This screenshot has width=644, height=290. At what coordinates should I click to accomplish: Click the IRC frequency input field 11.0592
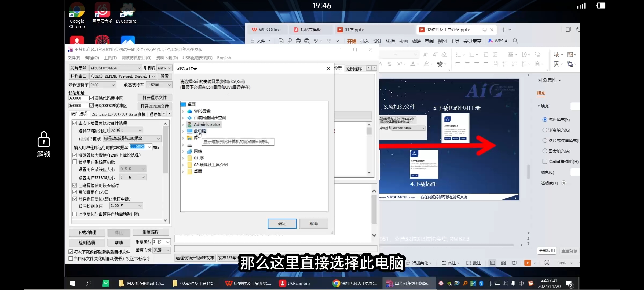[x=137, y=147]
